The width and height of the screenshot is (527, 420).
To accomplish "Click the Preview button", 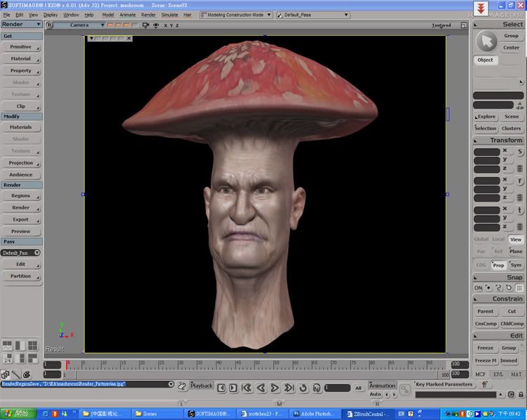I will pyautogui.click(x=21, y=231).
